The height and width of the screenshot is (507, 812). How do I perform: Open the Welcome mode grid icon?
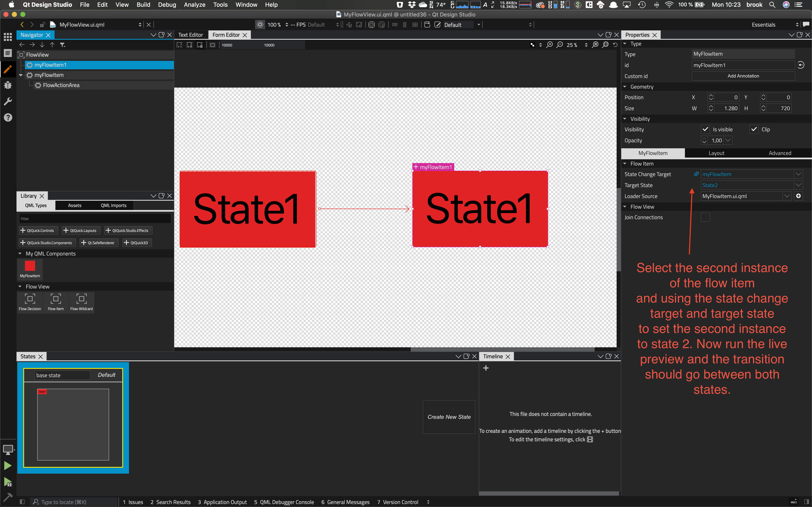(x=8, y=37)
